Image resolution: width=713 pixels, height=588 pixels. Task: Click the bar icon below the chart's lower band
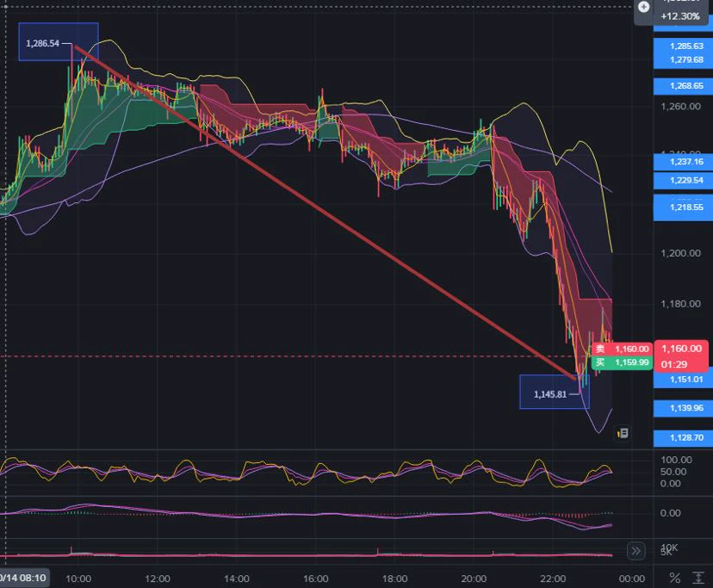pyautogui.click(x=623, y=433)
